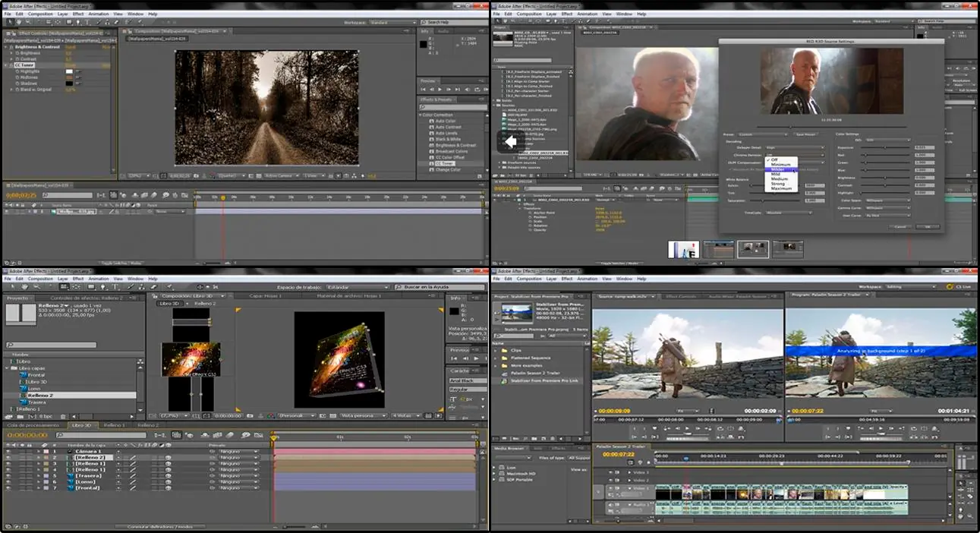This screenshot has width=980, height=533.
Task: Jump to last frame in forest-road Preview panel
Action: click(x=458, y=90)
